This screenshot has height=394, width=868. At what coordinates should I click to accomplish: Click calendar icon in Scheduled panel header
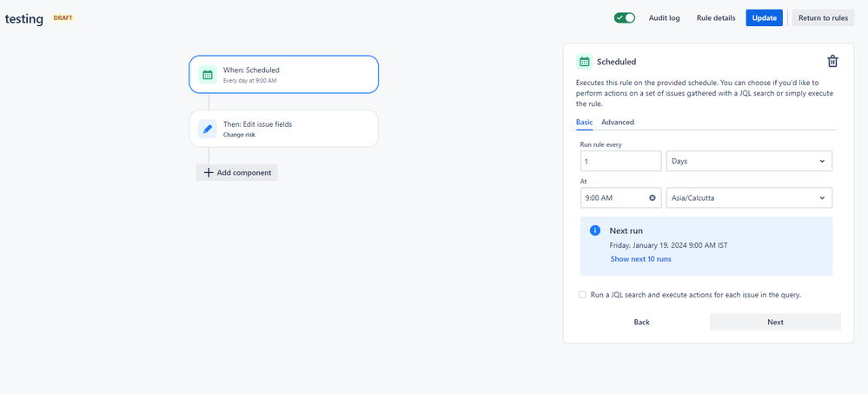(584, 62)
